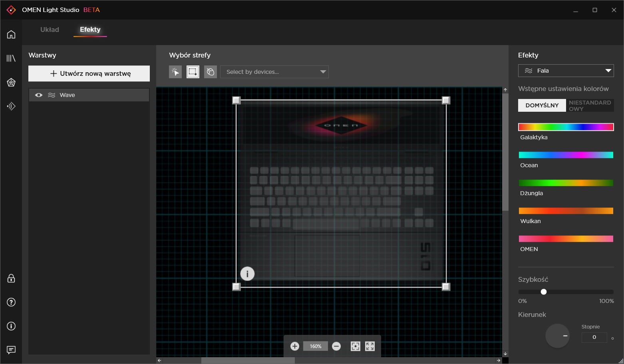Maximize the OMEN Light Studio window
The image size is (624, 364).
coord(595,10)
